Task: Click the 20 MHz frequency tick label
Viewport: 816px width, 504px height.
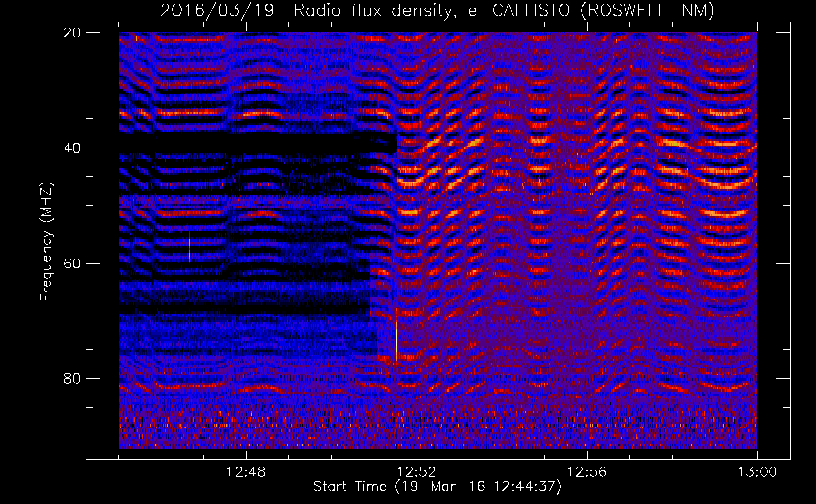Action: tap(72, 32)
